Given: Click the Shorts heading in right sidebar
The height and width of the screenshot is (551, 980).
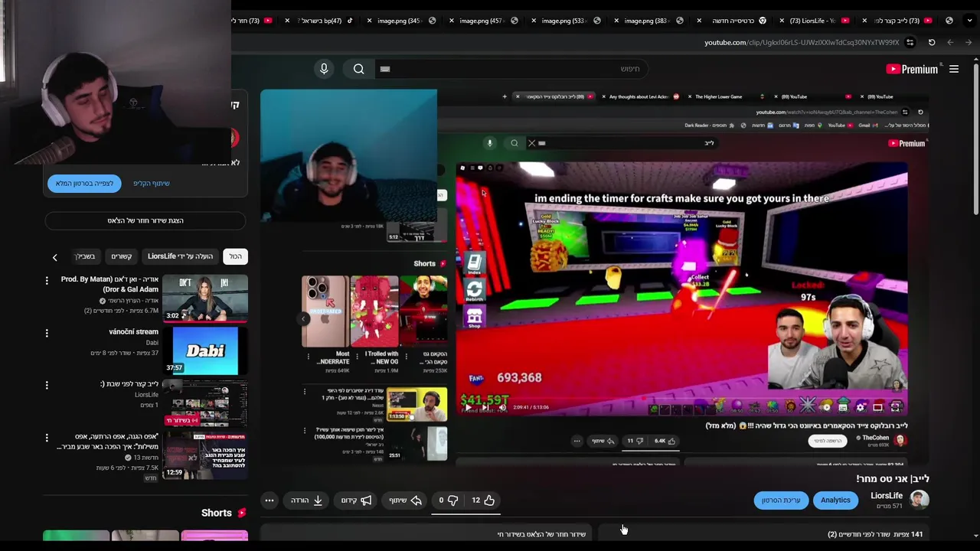Looking at the screenshot, I should click(217, 513).
